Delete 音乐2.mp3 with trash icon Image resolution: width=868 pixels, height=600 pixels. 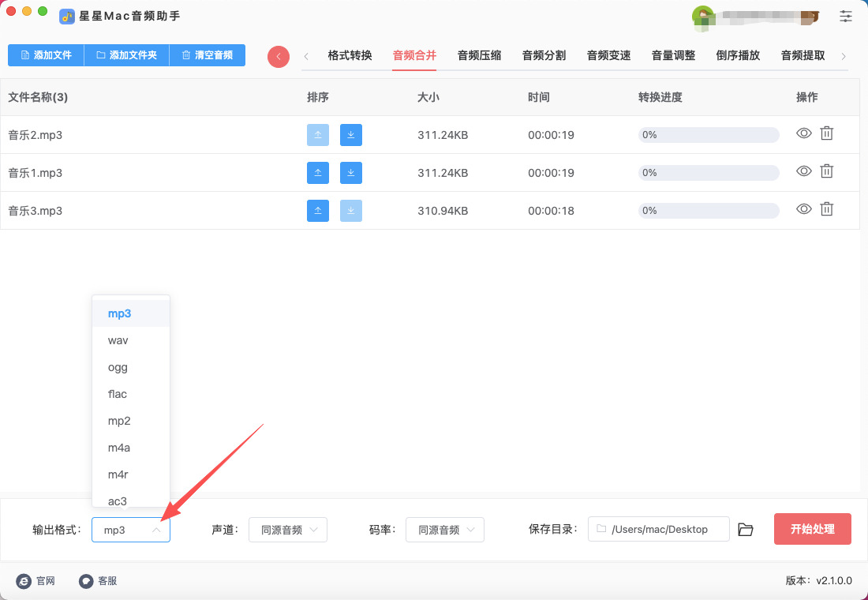click(826, 133)
